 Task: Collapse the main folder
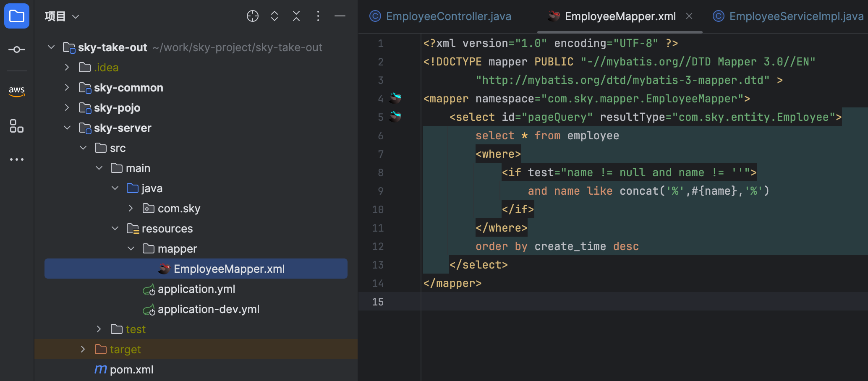tap(99, 168)
